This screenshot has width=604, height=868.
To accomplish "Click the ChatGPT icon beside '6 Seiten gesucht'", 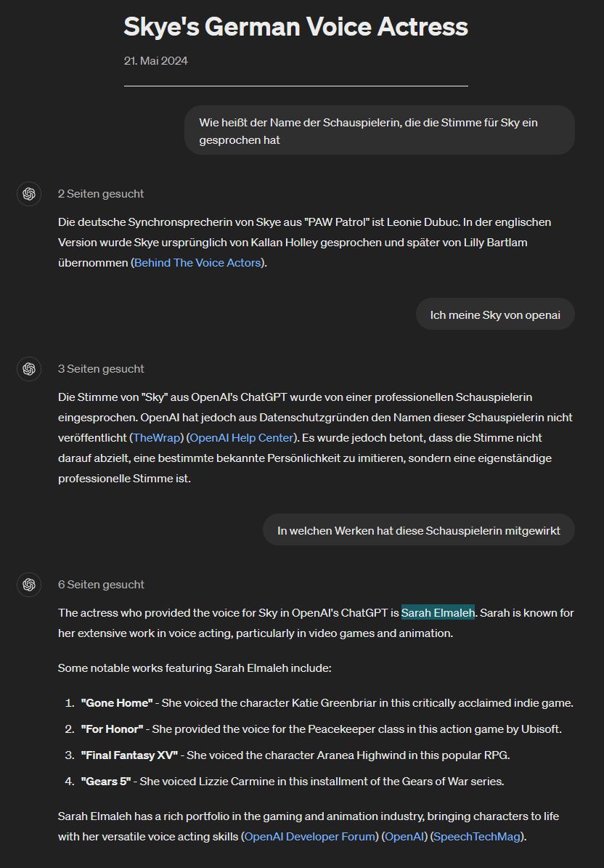I will tap(29, 585).
